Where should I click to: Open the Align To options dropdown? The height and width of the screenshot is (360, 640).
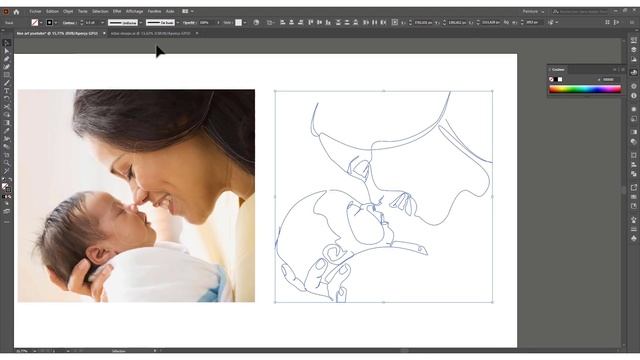(x=271, y=22)
